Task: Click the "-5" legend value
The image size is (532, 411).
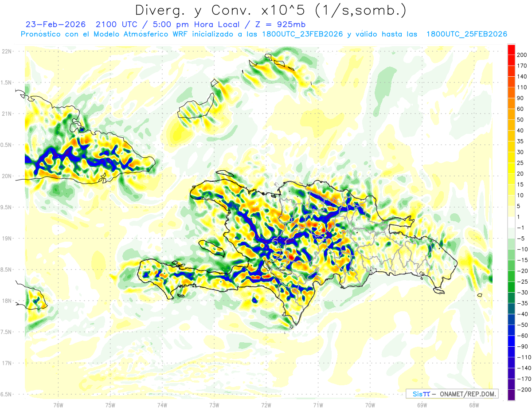Action: tap(522, 239)
